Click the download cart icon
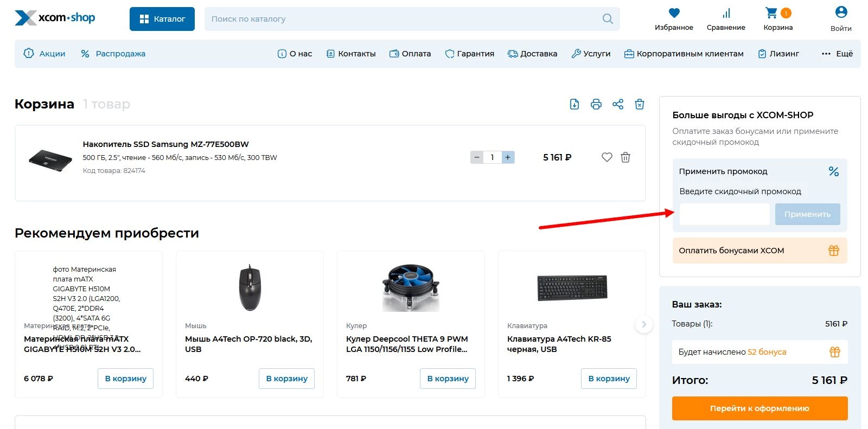This screenshot has height=429, width=868. pos(575,104)
